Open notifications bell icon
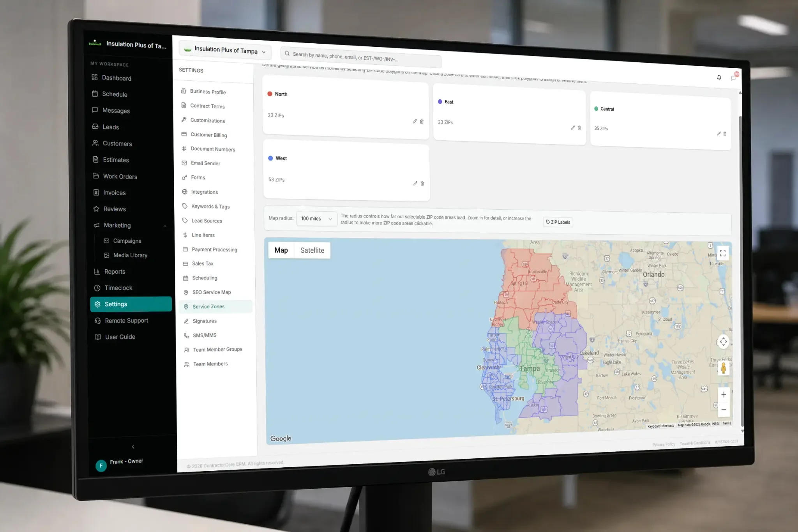Image resolution: width=798 pixels, height=532 pixels. (x=719, y=77)
